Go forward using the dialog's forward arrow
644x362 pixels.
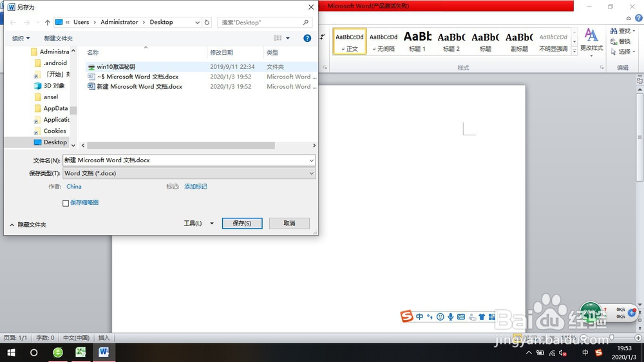click(26, 22)
